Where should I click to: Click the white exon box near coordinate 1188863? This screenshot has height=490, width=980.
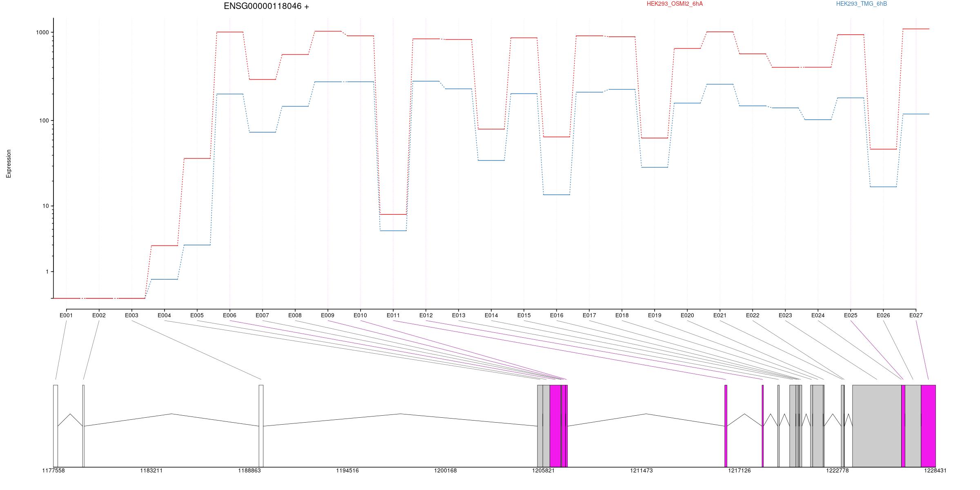(261, 426)
